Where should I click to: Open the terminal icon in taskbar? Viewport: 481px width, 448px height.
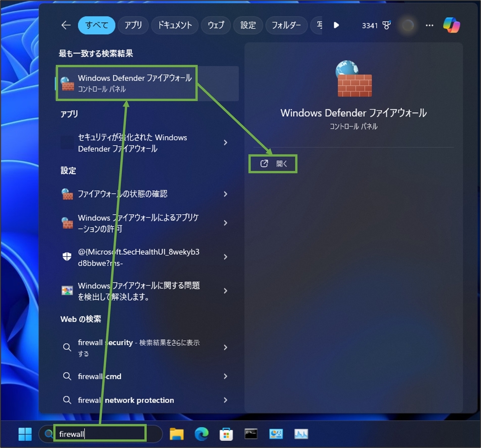[x=251, y=434]
